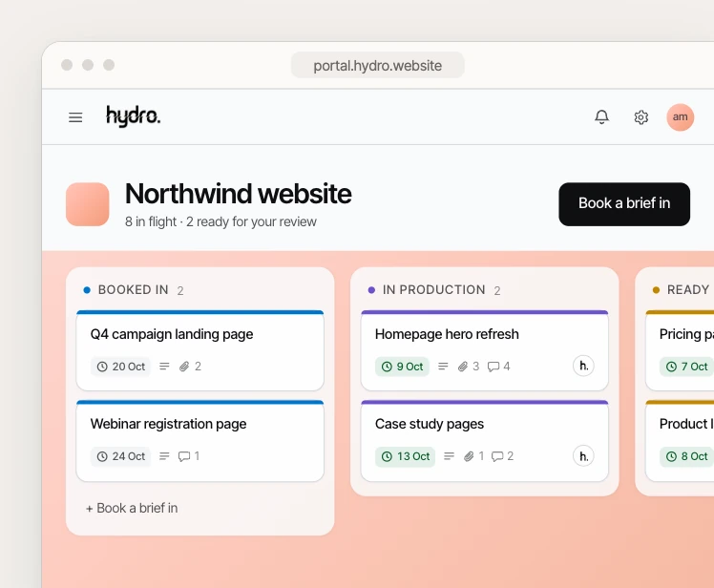Click description icon on Case study card
714x588 pixels.
click(x=449, y=456)
